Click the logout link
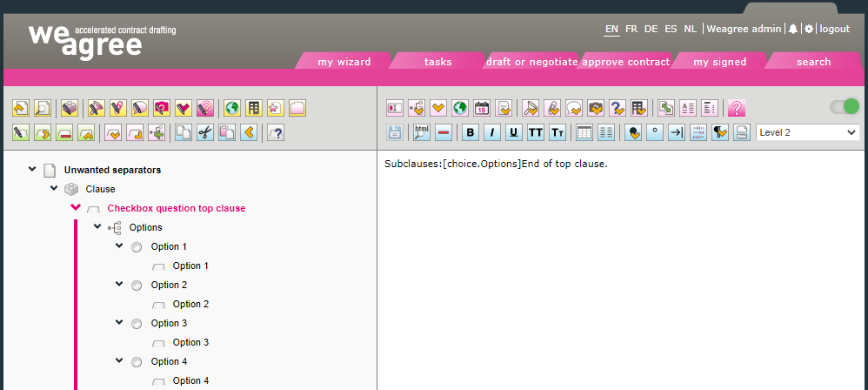The image size is (868, 390). (x=835, y=29)
